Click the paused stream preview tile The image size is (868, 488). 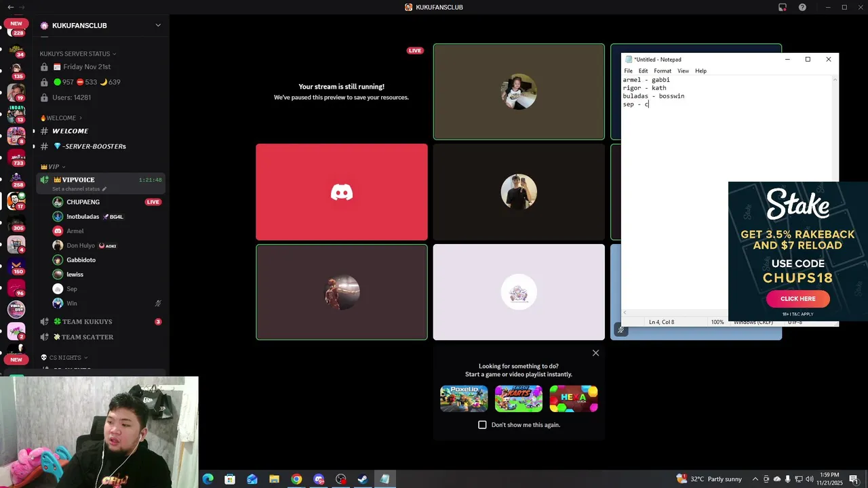pos(342,91)
